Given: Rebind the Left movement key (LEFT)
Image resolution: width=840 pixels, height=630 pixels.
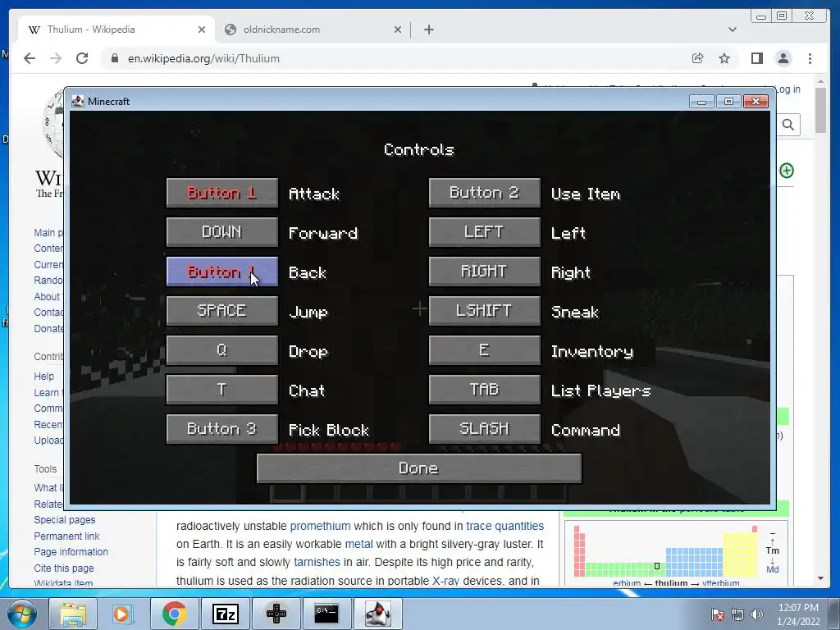Looking at the screenshot, I should [484, 232].
